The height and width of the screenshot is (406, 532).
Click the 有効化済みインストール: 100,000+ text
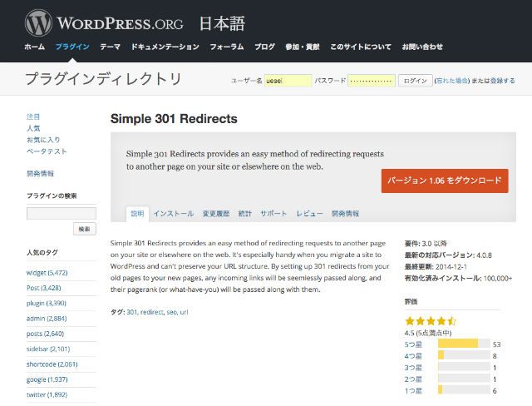point(458,278)
